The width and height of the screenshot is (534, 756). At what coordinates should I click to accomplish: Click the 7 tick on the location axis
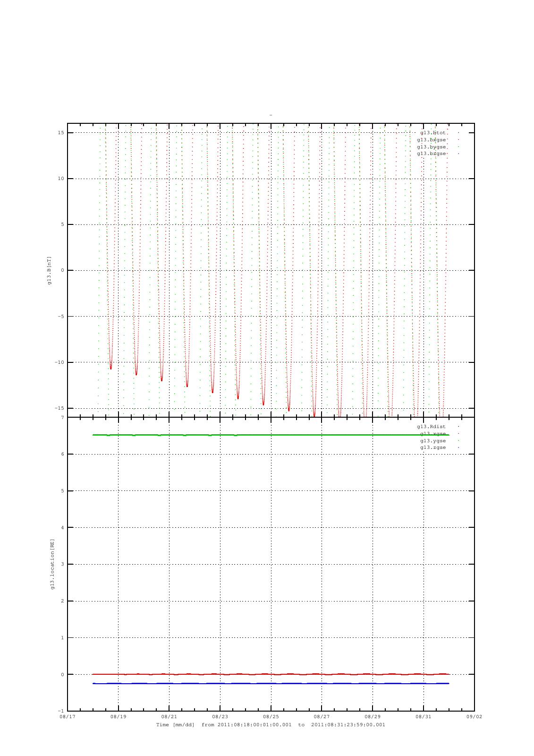click(62, 418)
